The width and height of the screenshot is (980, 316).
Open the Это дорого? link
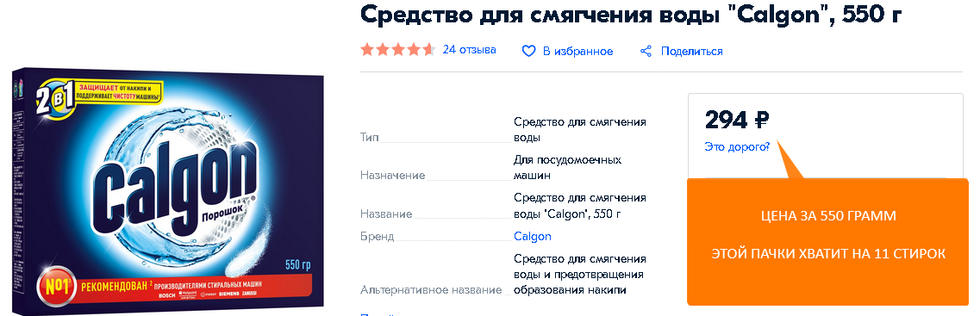737,146
